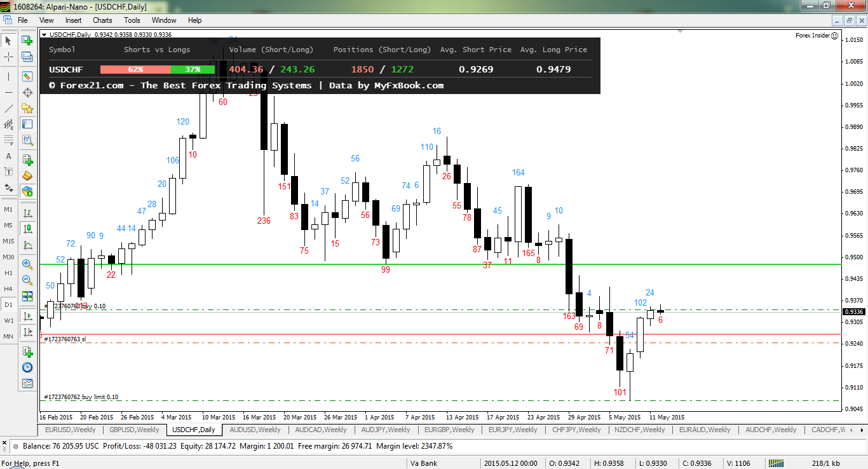This screenshot has width=868, height=469.
Task: Open the Navigator panel icon
Action: (x=27, y=109)
